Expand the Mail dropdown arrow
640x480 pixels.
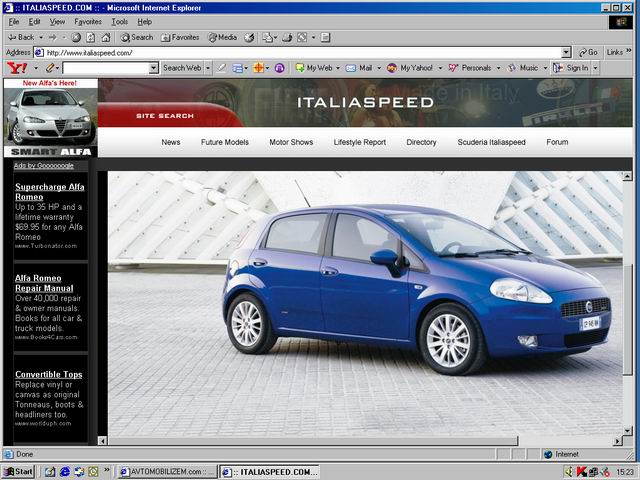[379, 68]
